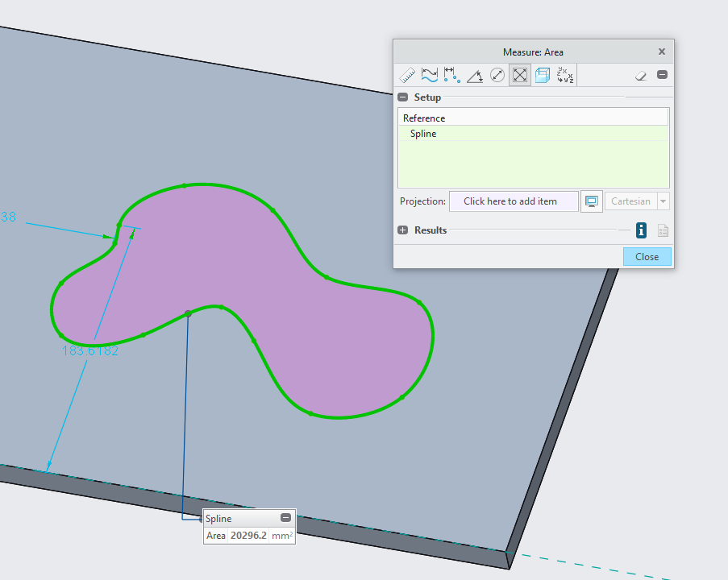728x580 pixels.
Task: Click the point-to-point measurement tool
Action: coord(451,74)
